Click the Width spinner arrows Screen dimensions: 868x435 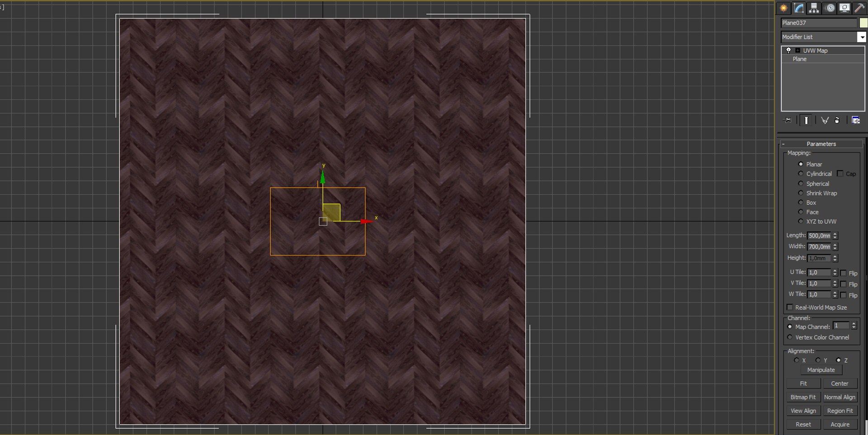pos(835,246)
